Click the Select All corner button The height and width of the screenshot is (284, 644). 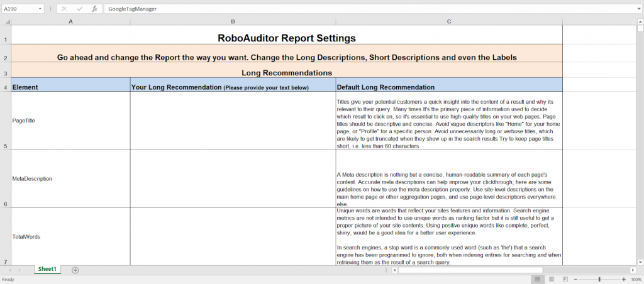pos(5,21)
